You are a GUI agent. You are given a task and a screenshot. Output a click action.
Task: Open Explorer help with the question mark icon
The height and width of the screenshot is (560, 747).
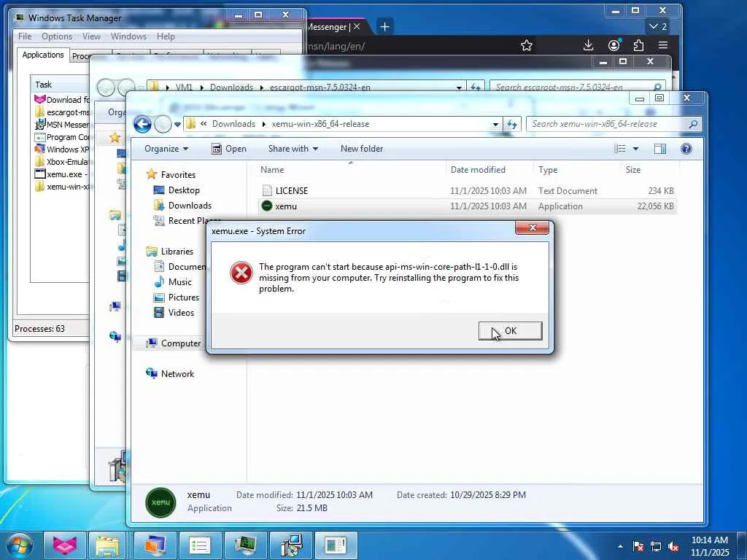[x=686, y=149]
